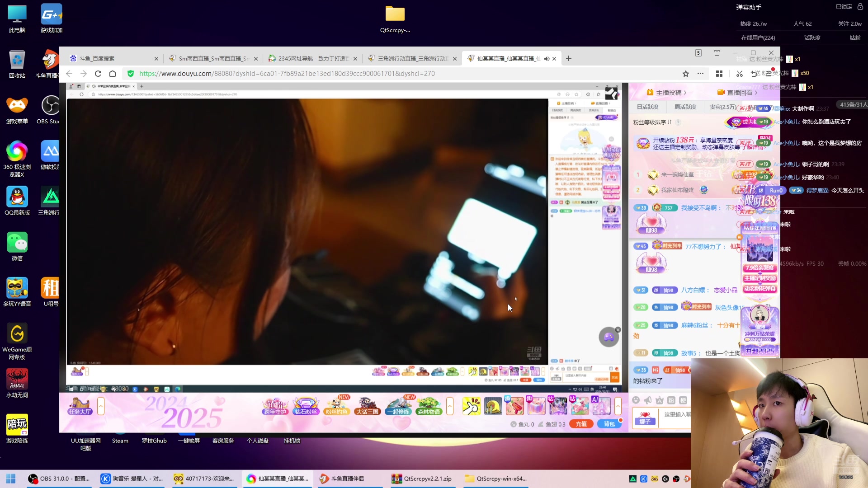Open the 大话三国 game icon

(367, 406)
